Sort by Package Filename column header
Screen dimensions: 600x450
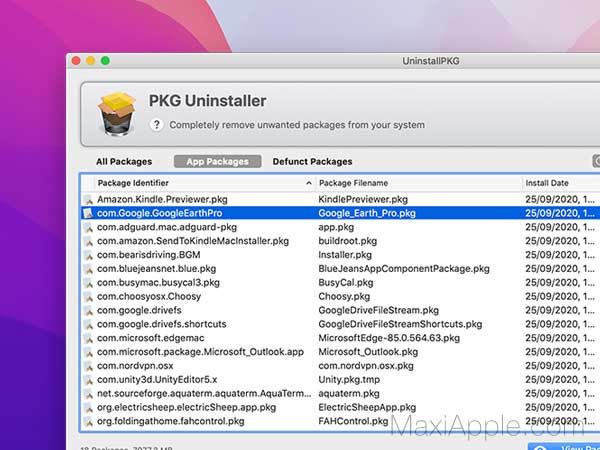[x=354, y=183]
